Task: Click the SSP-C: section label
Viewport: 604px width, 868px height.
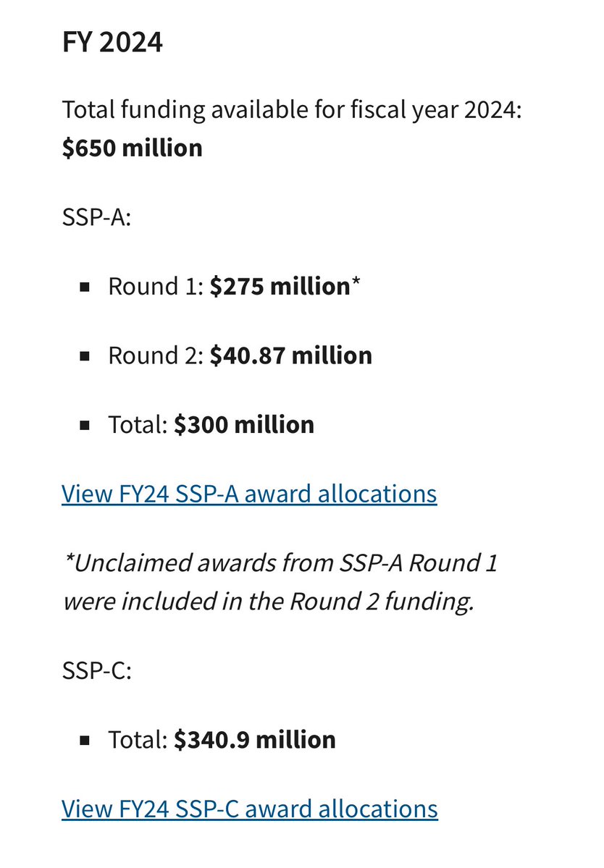Action: coord(96,670)
